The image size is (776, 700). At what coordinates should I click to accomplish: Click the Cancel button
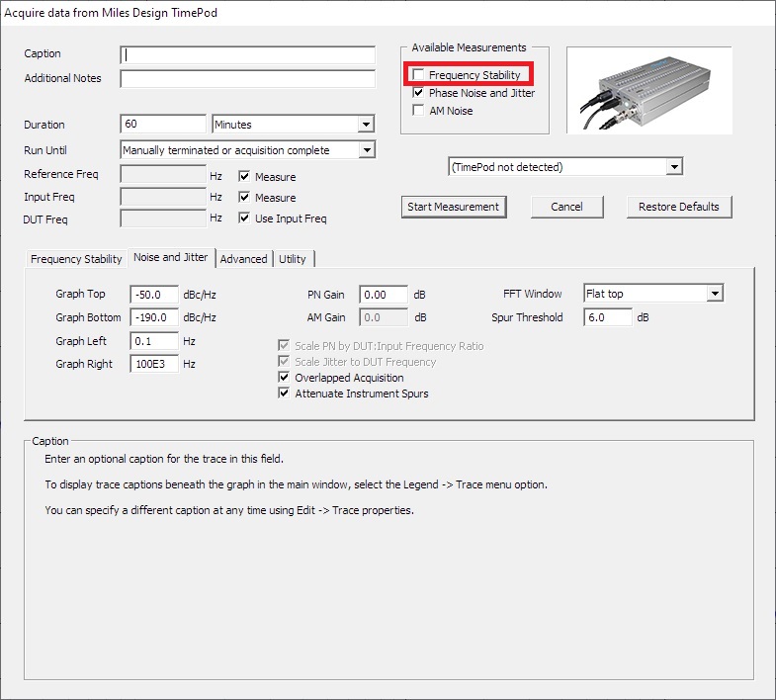point(567,207)
